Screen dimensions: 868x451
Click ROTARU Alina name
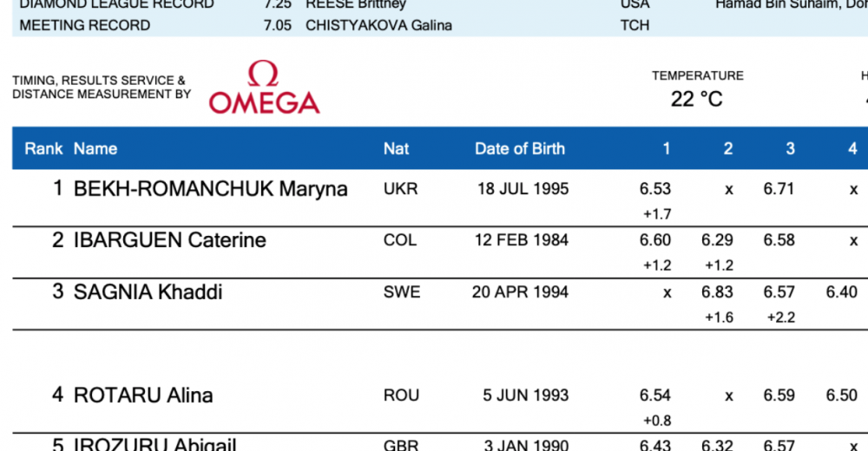(143, 395)
